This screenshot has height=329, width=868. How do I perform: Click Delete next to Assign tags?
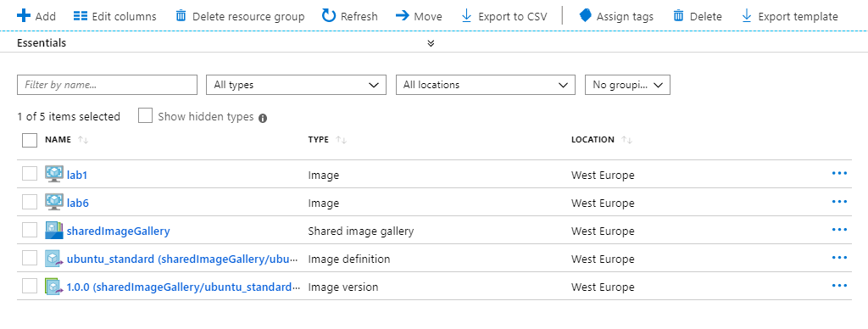tap(698, 16)
